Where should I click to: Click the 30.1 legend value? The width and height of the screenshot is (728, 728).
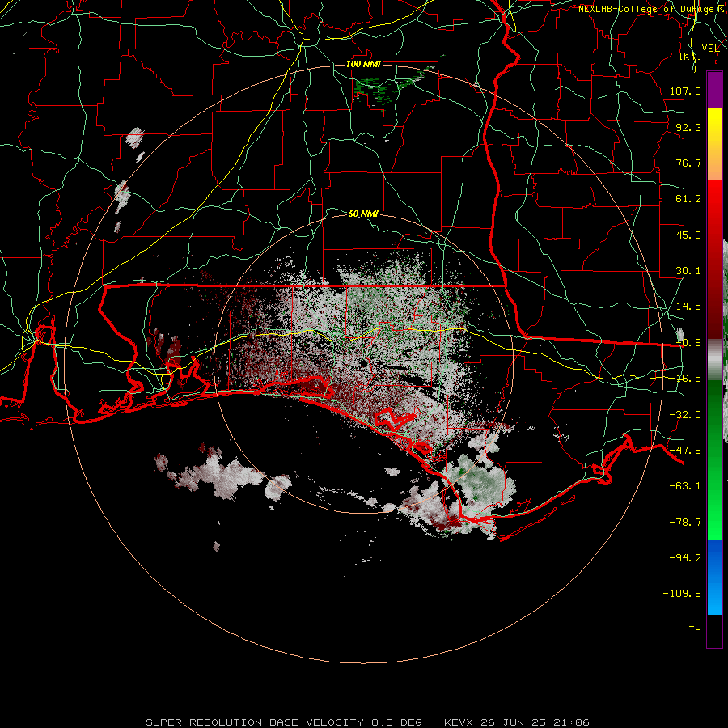(688, 271)
